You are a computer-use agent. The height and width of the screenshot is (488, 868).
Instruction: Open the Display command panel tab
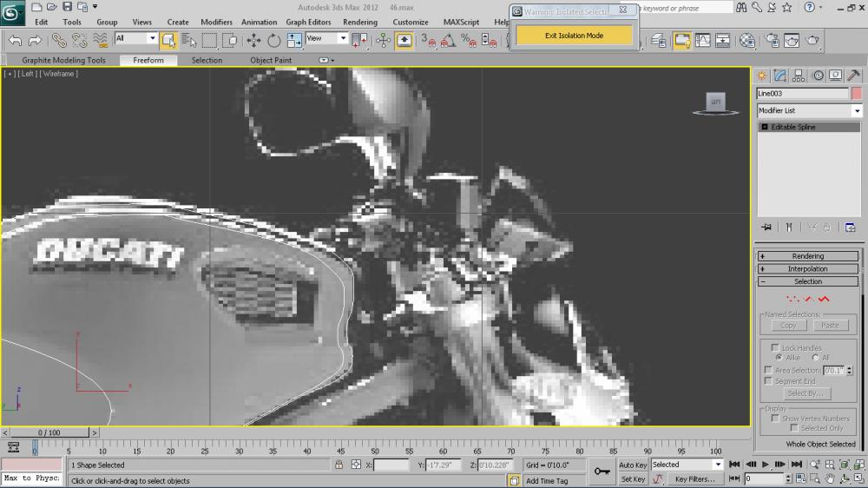[835, 76]
